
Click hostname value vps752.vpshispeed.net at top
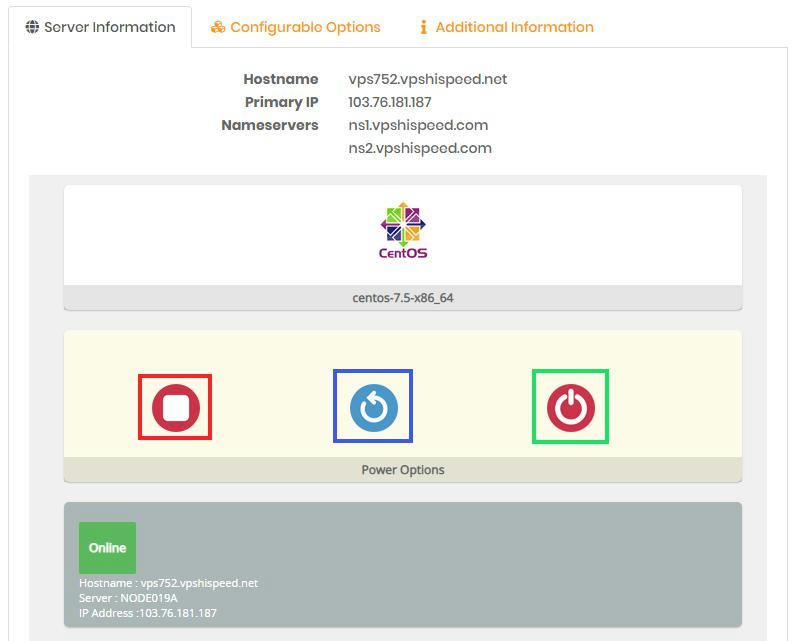click(x=428, y=79)
